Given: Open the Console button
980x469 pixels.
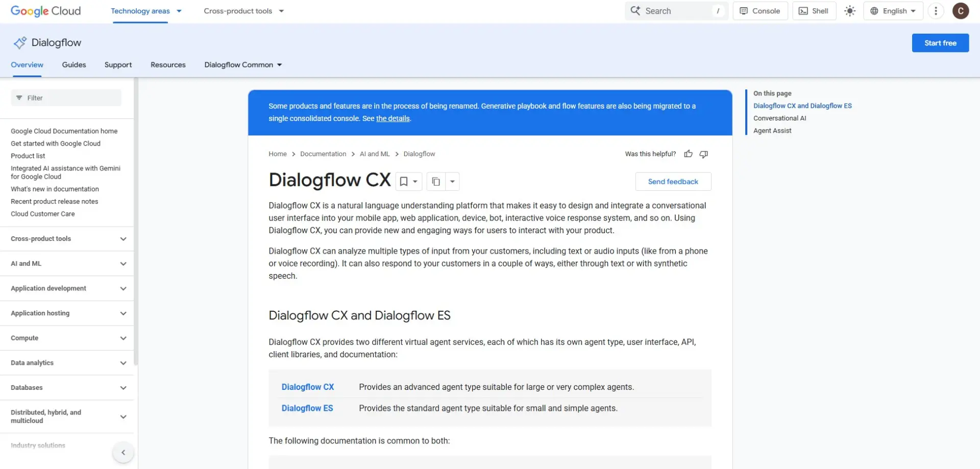Looking at the screenshot, I should pyautogui.click(x=760, y=11).
